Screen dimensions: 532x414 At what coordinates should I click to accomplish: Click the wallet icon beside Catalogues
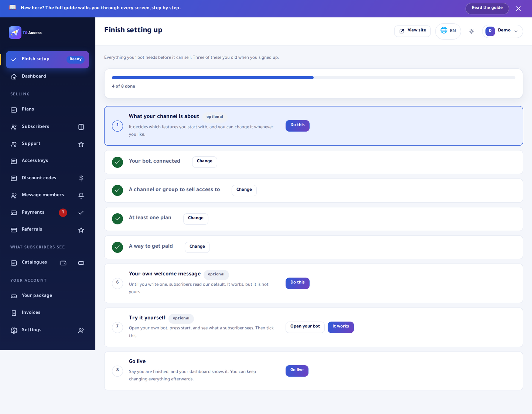63,263
